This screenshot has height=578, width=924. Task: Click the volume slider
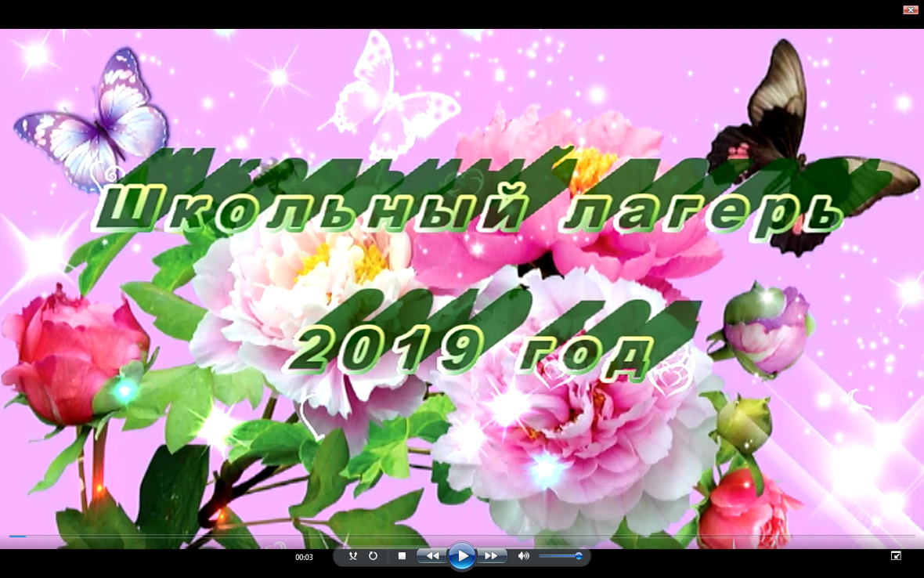tap(561, 555)
